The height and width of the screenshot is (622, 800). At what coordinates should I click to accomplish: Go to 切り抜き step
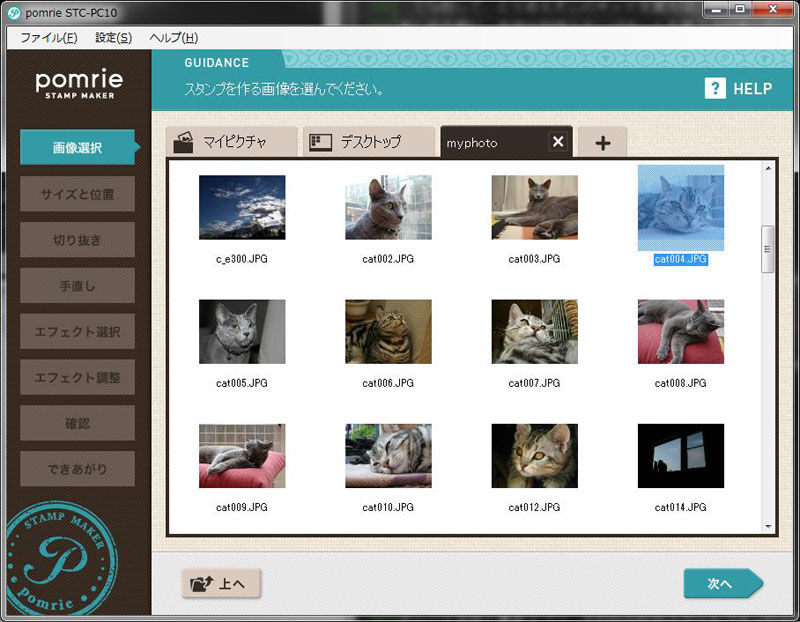pos(78,240)
